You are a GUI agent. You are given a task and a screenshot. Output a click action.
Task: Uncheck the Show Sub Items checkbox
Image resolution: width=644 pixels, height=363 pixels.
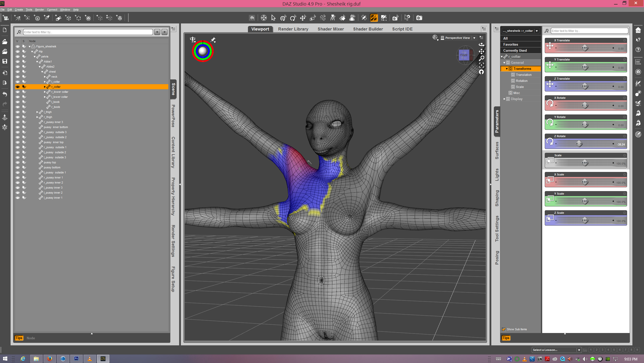click(504, 329)
